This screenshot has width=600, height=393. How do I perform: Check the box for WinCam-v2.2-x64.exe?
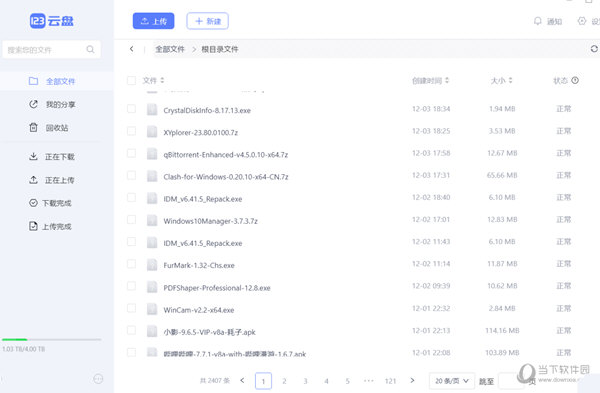131,308
